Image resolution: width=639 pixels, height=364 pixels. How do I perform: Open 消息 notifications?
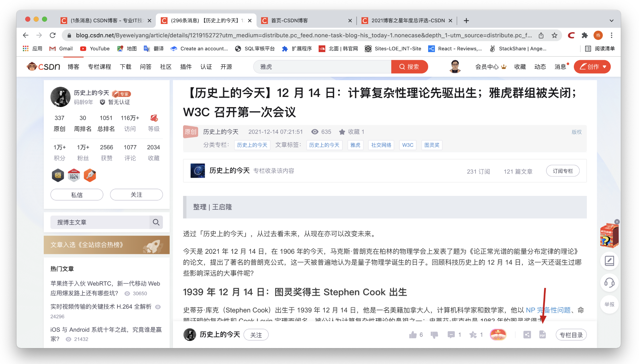coord(561,67)
